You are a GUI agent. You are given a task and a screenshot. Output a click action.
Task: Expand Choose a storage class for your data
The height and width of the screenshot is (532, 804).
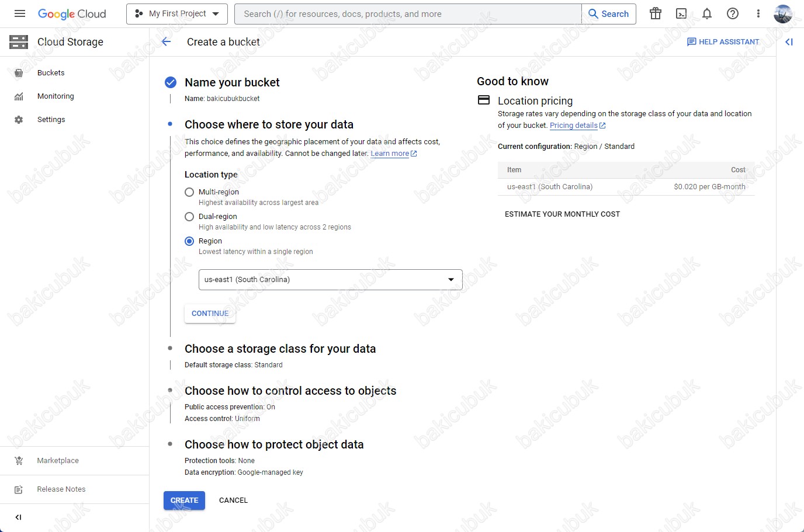[x=280, y=349]
